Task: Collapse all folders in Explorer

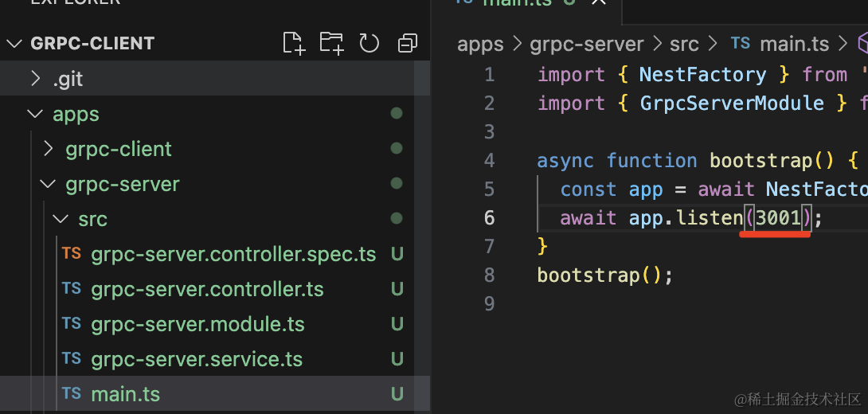Action: pyautogui.click(x=408, y=43)
